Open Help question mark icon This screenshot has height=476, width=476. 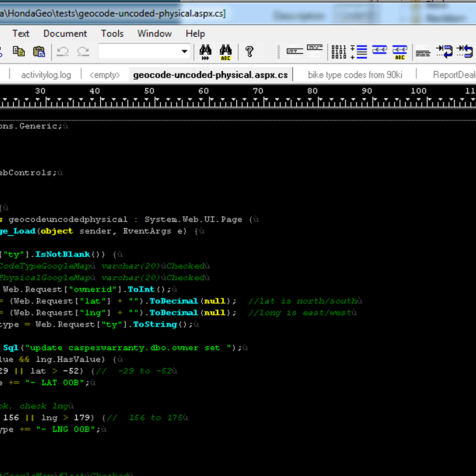(x=250, y=52)
